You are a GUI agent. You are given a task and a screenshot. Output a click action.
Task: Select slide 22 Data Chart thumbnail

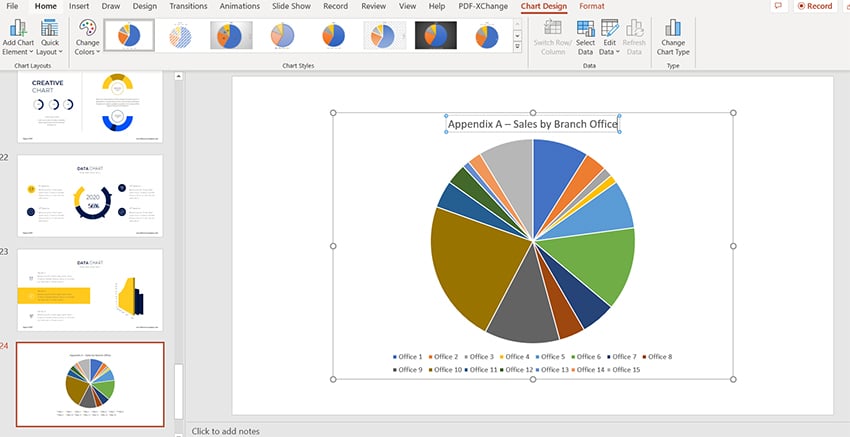click(x=90, y=196)
